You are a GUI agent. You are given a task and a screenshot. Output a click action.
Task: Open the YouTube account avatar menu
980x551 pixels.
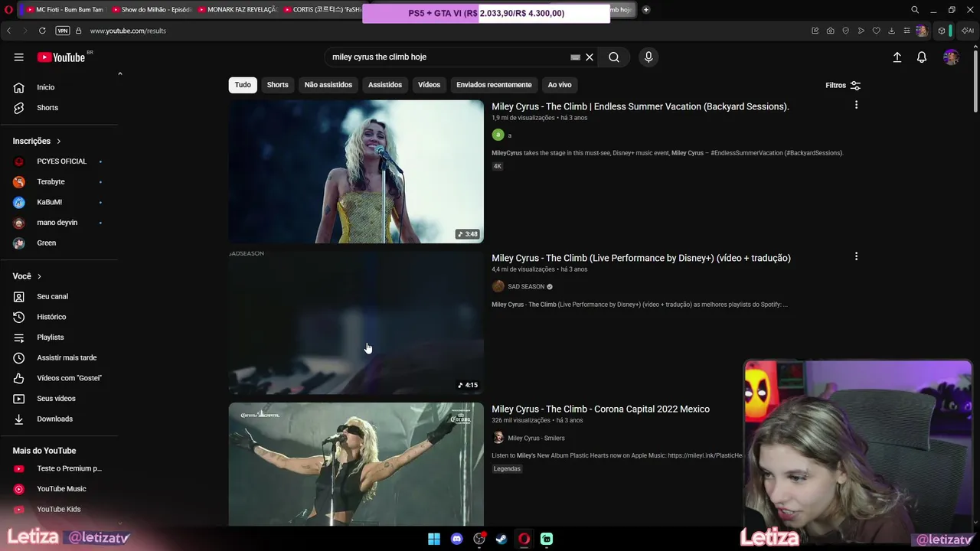(951, 57)
